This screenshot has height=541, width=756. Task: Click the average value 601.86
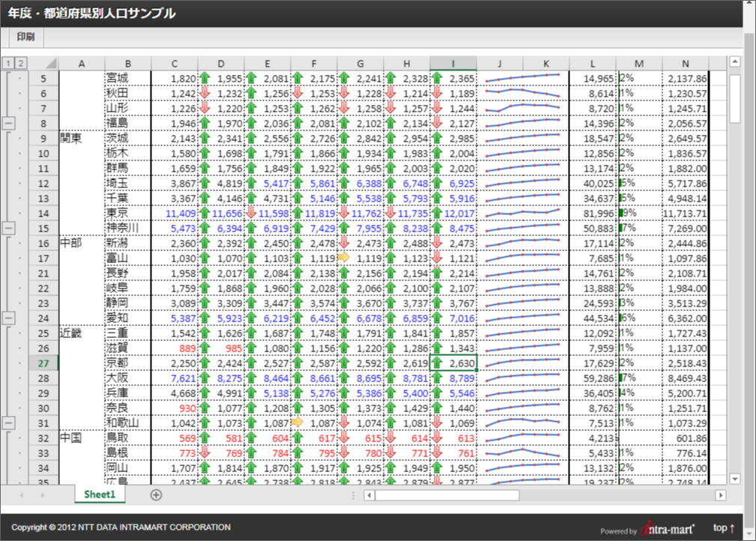coord(685,438)
